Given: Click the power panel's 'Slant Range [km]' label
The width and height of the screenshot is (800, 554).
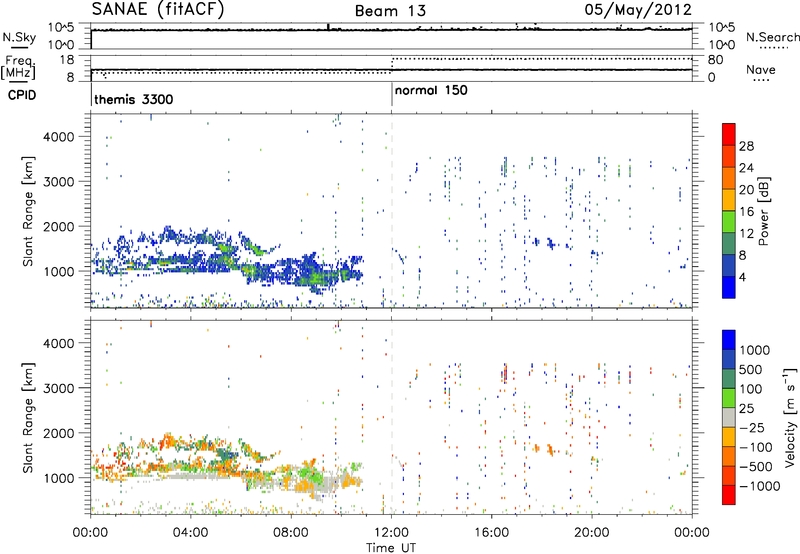Looking at the screenshot, I should point(28,211).
